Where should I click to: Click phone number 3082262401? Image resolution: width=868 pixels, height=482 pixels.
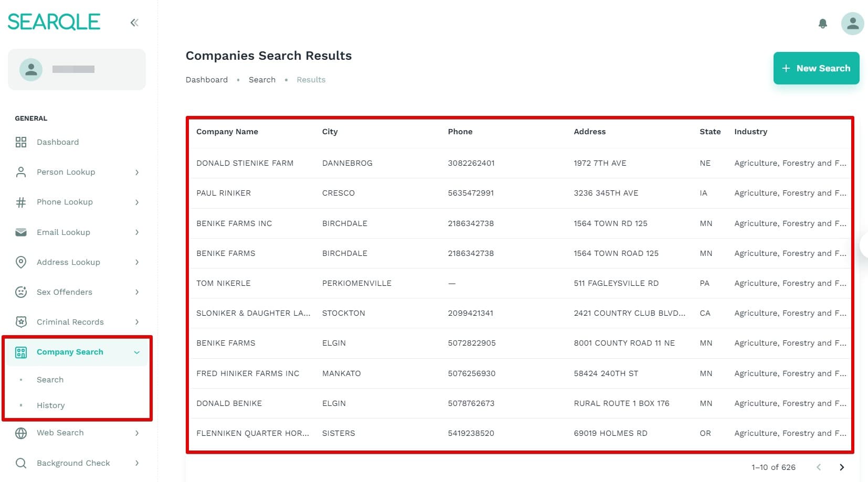coord(471,163)
